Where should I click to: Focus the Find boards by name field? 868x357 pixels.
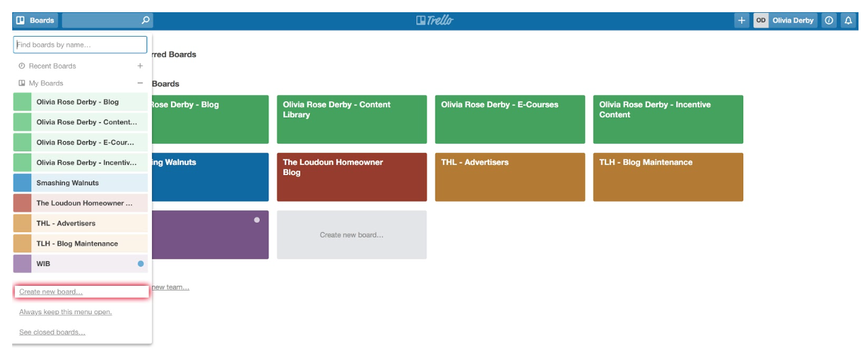point(80,45)
